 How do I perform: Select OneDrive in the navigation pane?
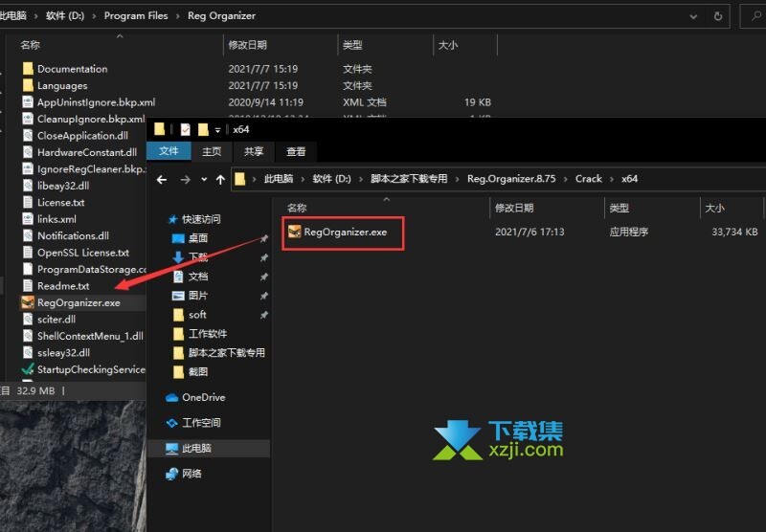pos(203,397)
